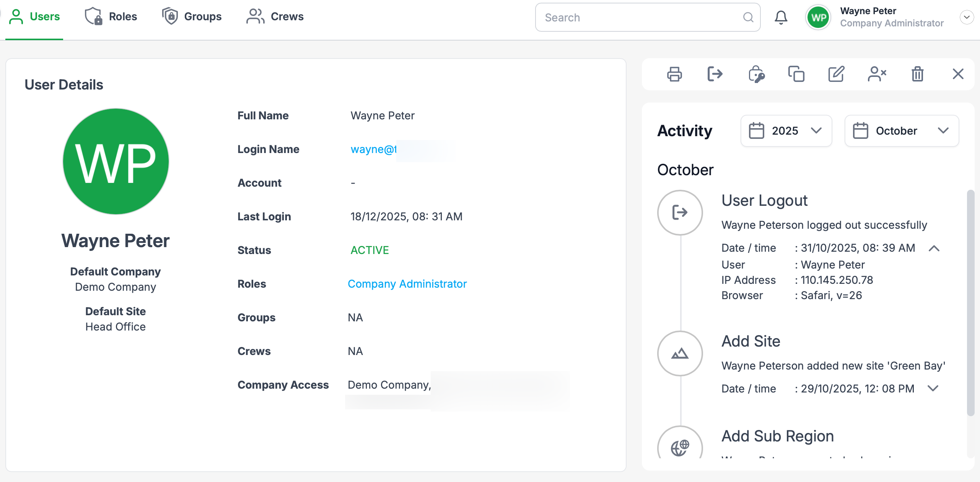Open the profile menu chevron
Image resolution: width=980 pixels, height=482 pixels.
tap(967, 17)
